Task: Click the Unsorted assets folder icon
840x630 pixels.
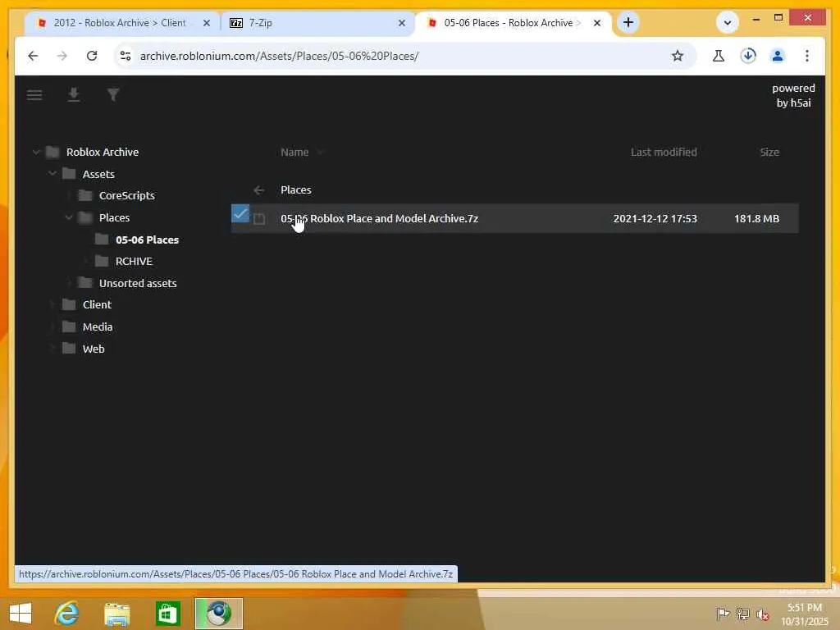Action: [85, 283]
